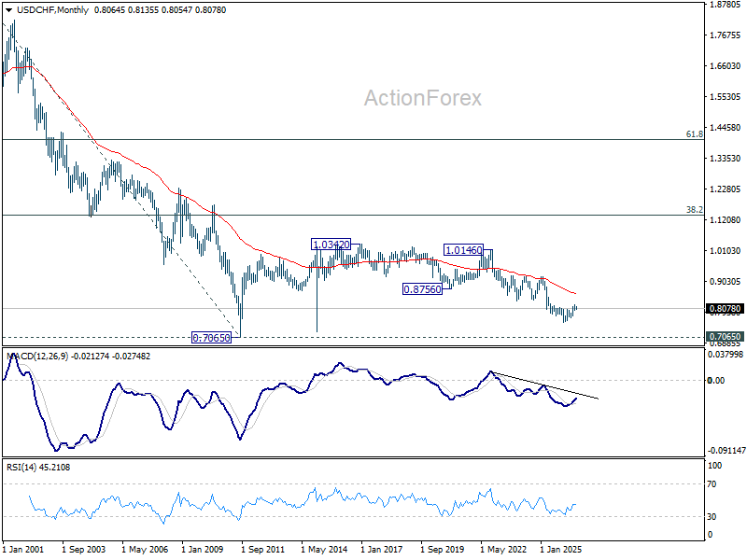Click the 0.70650 low label on chart
The image size is (747, 560).
tap(212, 338)
